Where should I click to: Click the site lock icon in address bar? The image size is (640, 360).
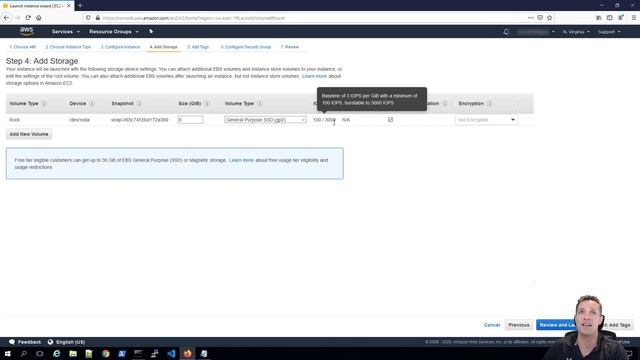pos(98,18)
